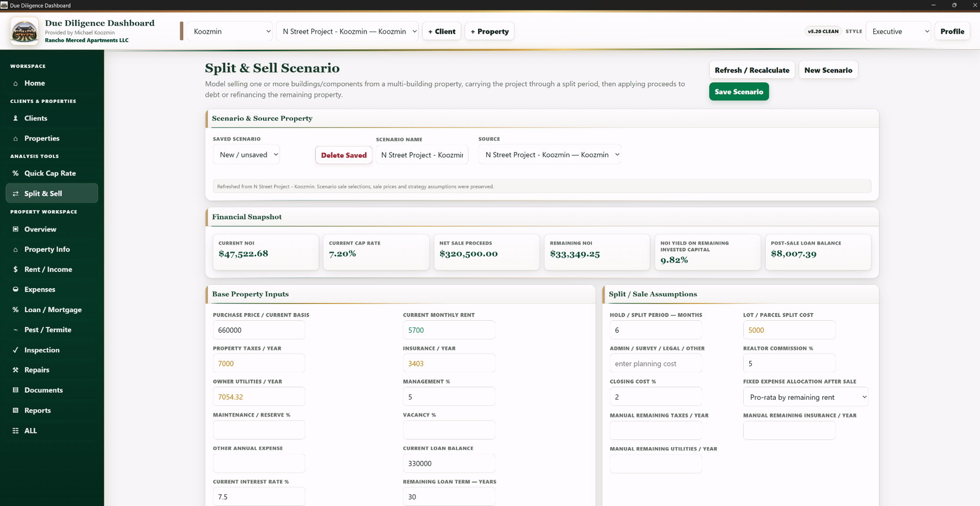Click Save Scenario button
The image size is (980, 506).
coord(739,92)
